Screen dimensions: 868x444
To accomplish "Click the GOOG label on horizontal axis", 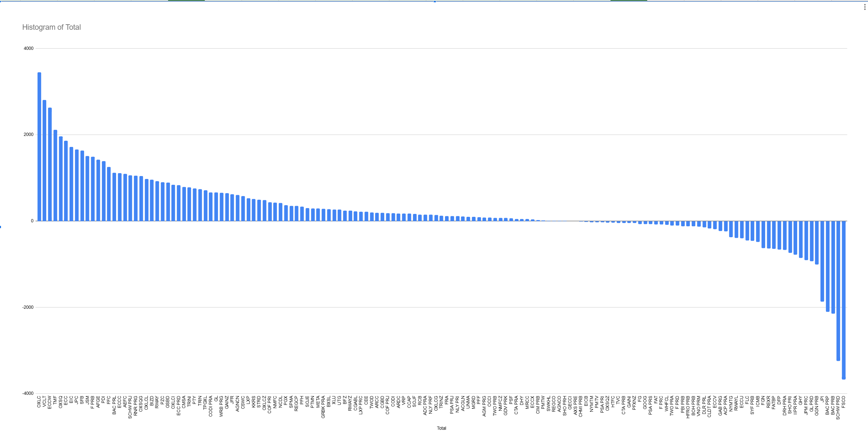I will 645,403.
